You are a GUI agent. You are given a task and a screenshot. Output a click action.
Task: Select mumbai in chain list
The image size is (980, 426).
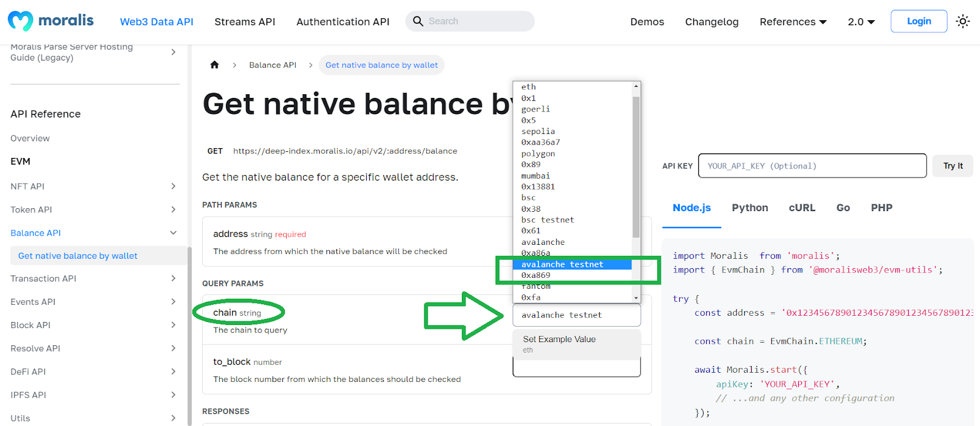tap(536, 176)
